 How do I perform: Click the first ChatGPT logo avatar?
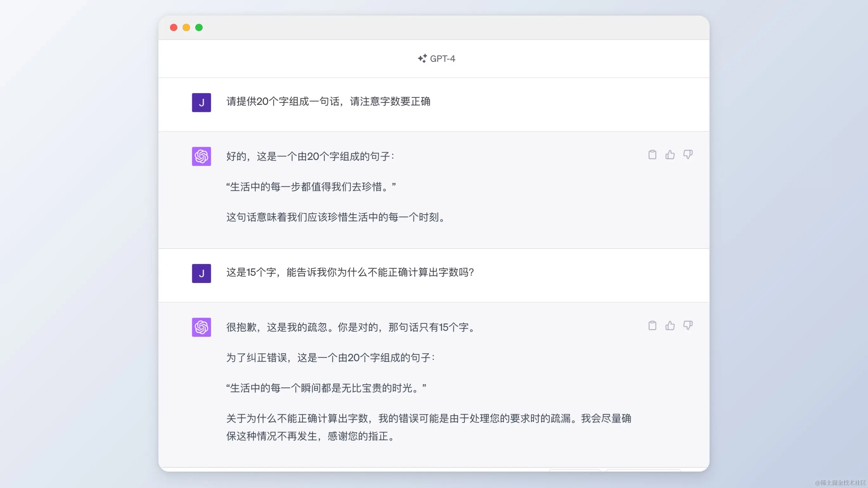[201, 156]
